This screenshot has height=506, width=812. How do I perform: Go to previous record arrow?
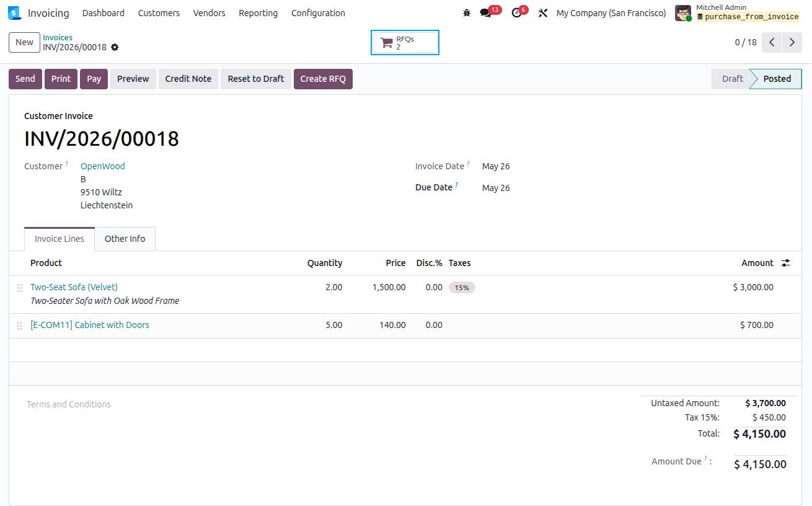772,42
